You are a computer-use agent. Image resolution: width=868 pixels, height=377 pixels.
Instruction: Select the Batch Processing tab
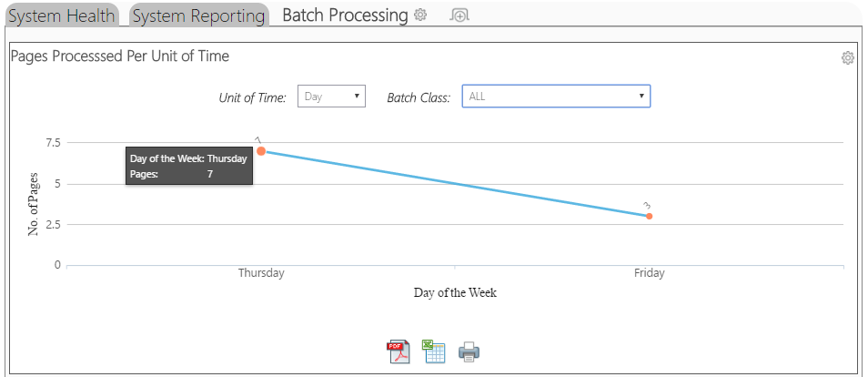coord(345,15)
